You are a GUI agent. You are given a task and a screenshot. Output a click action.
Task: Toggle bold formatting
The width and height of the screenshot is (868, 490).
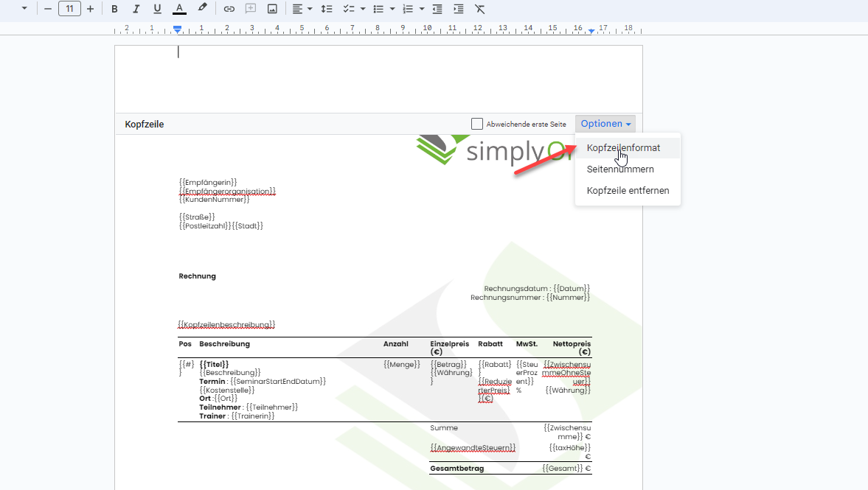click(114, 9)
